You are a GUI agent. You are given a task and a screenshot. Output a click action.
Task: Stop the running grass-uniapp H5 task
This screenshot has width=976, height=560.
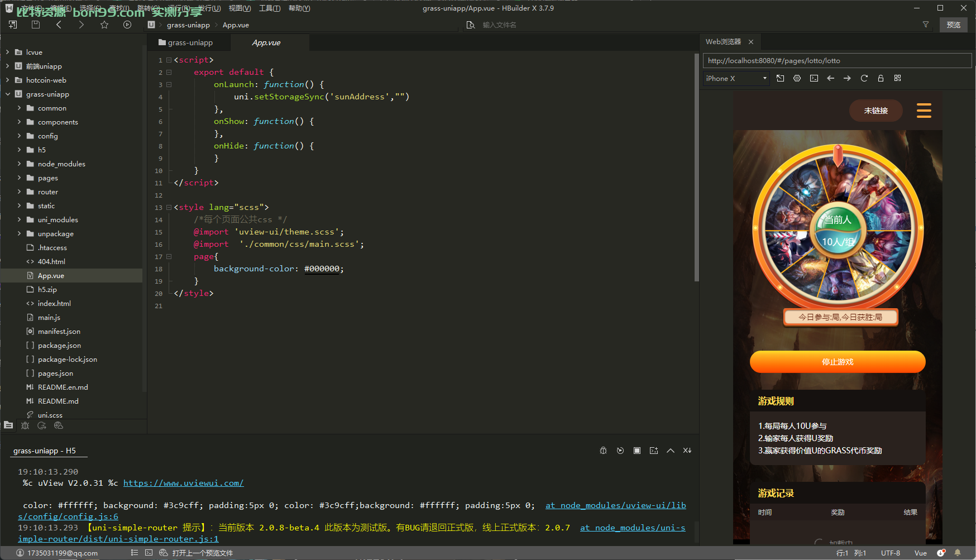637,451
